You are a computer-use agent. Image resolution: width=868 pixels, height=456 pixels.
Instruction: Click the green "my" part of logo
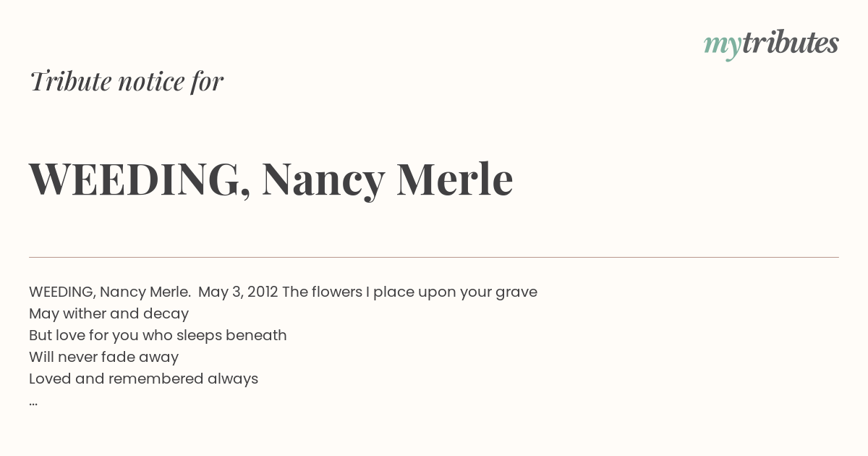point(722,47)
